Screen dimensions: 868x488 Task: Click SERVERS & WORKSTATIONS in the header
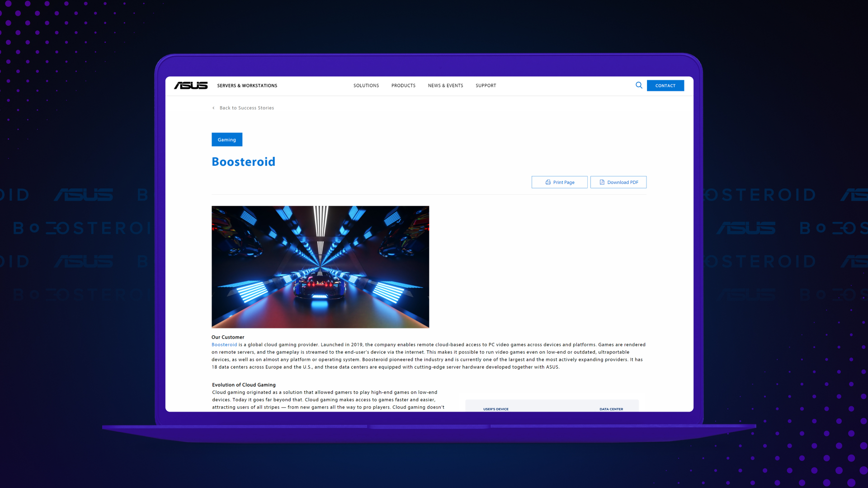(246, 85)
